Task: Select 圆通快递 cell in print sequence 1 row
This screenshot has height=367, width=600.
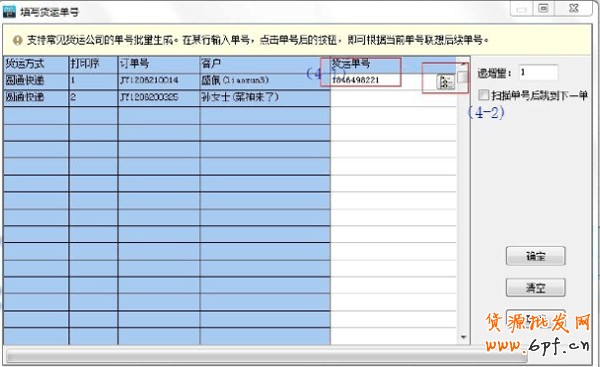Action: 36,81
